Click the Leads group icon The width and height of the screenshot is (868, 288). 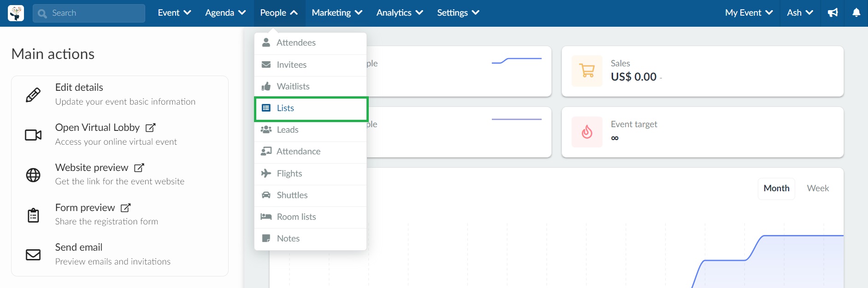(x=266, y=129)
